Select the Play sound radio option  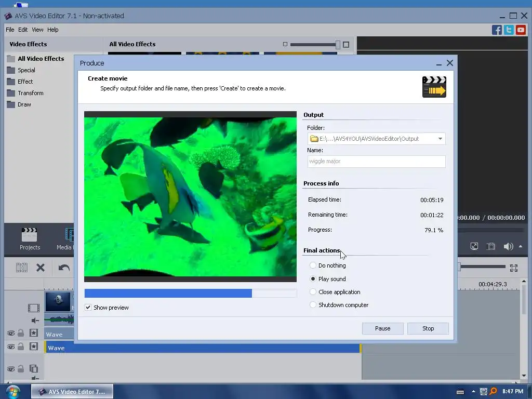[313, 279]
